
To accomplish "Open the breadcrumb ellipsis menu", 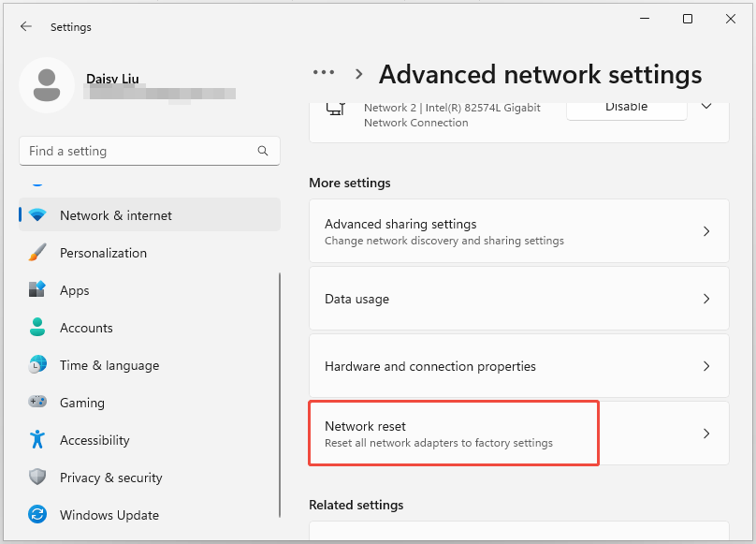I will (x=323, y=72).
